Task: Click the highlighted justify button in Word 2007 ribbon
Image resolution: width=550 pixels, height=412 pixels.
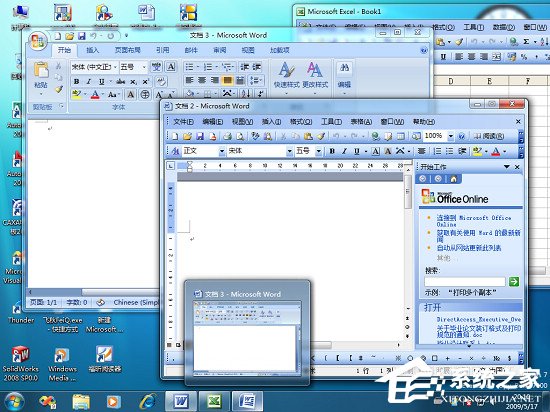Action: pyautogui.click(x=228, y=81)
